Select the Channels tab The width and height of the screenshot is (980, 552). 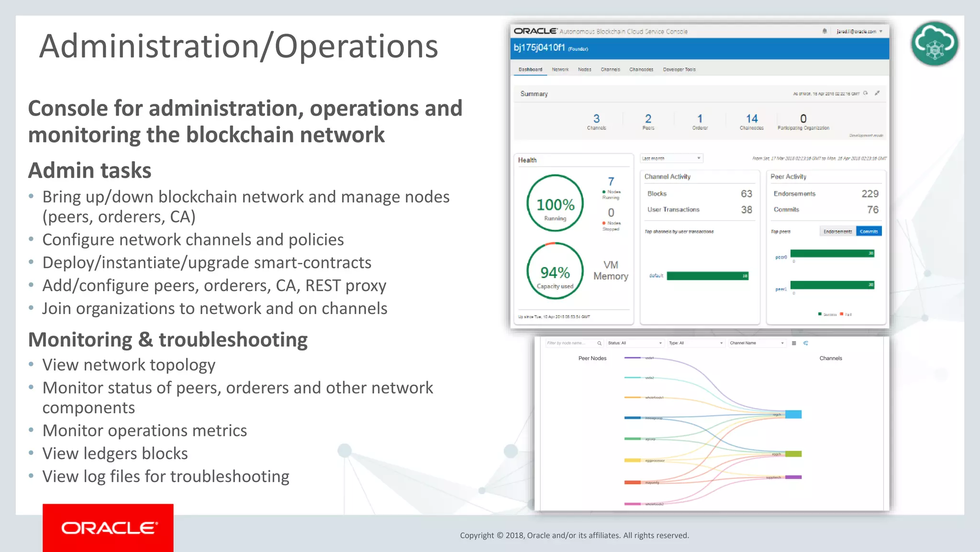point(611,69)
